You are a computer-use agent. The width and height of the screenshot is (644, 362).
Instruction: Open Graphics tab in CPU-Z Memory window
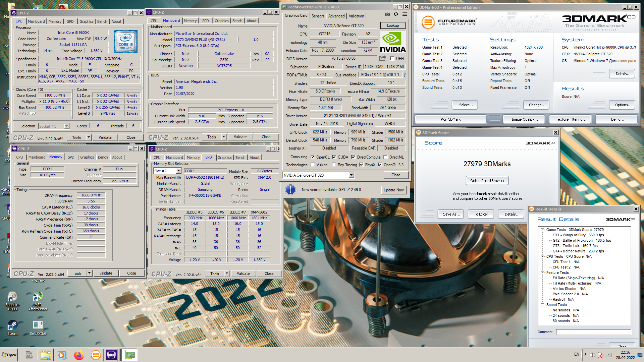pyautogui.click(x=87, y=157)
